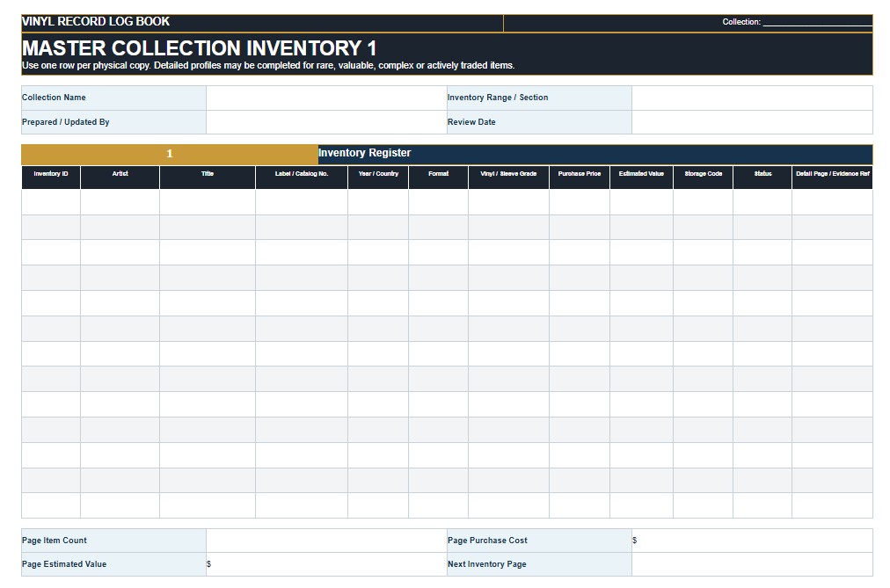Select the Next Inventory Page value field
Screen dimensions: 890x588
752,564
